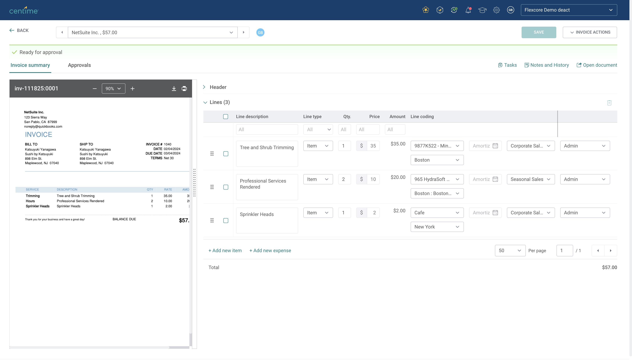Viewport: 632px width, 364px height.
Task: Open amortization calendar for Sprinkler Heads line
Action: click(495, 213)
